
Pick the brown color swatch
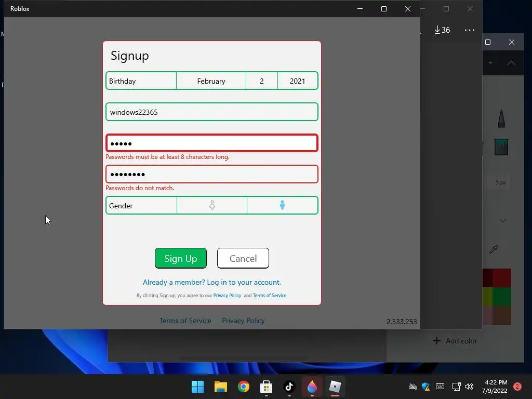(x=502, y=315)
